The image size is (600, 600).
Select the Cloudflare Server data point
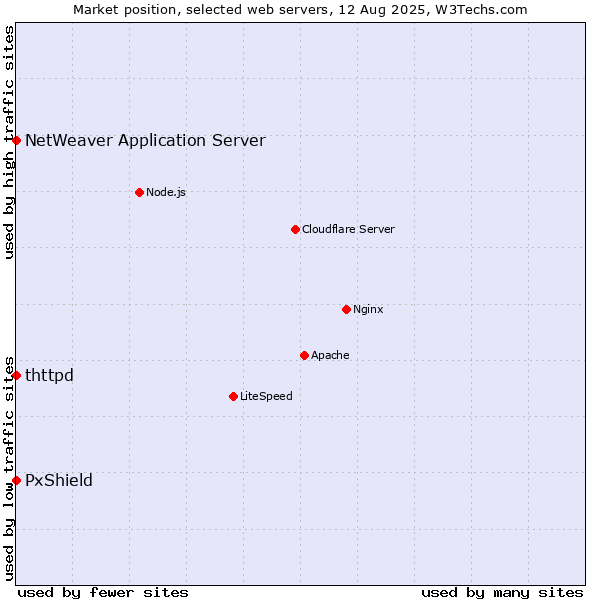click(x=295, y=230)
